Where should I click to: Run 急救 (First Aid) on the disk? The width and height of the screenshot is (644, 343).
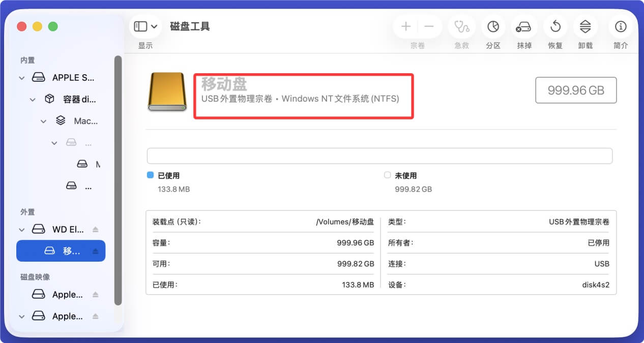(461, 26)
